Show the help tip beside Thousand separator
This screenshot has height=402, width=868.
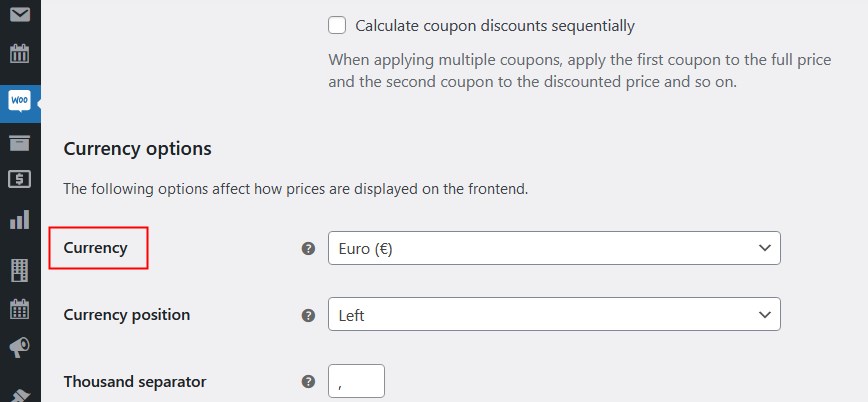pos(308,382)
